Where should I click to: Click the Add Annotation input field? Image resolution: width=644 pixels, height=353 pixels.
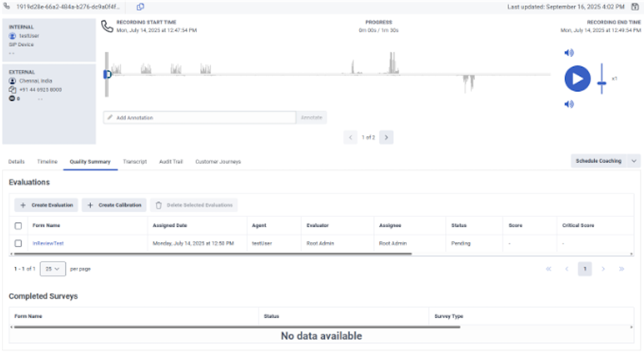pos(200,118)
